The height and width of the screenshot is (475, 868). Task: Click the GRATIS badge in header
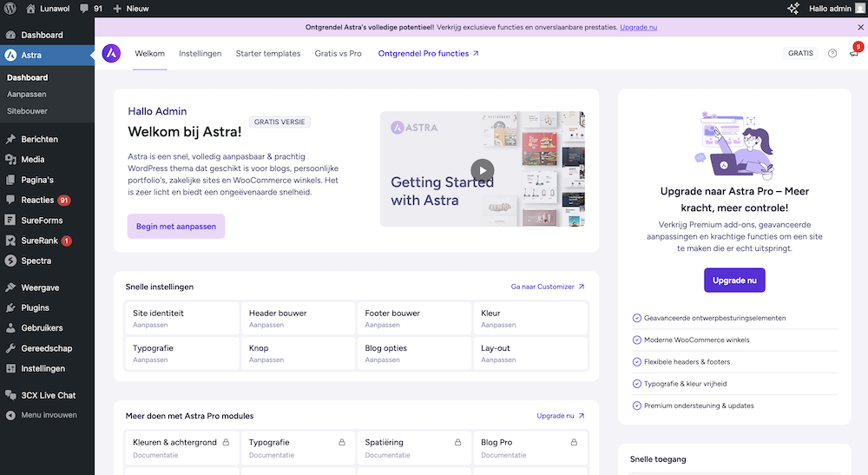tap(800, 53)
